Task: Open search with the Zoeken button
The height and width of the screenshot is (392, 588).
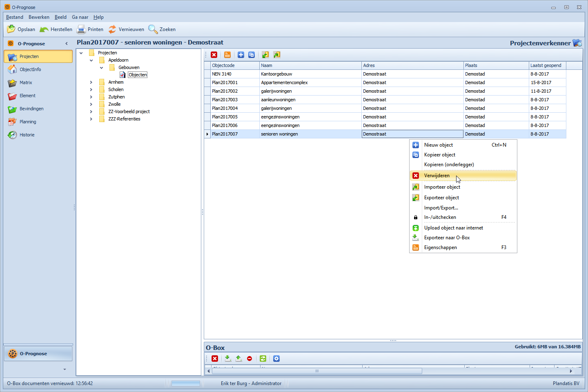Action: pyautogui.click(x=162, y=29)
